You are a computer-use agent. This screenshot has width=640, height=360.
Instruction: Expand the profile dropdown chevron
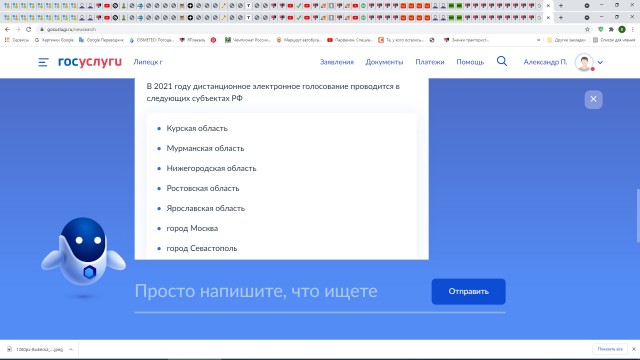click(600, 62)
